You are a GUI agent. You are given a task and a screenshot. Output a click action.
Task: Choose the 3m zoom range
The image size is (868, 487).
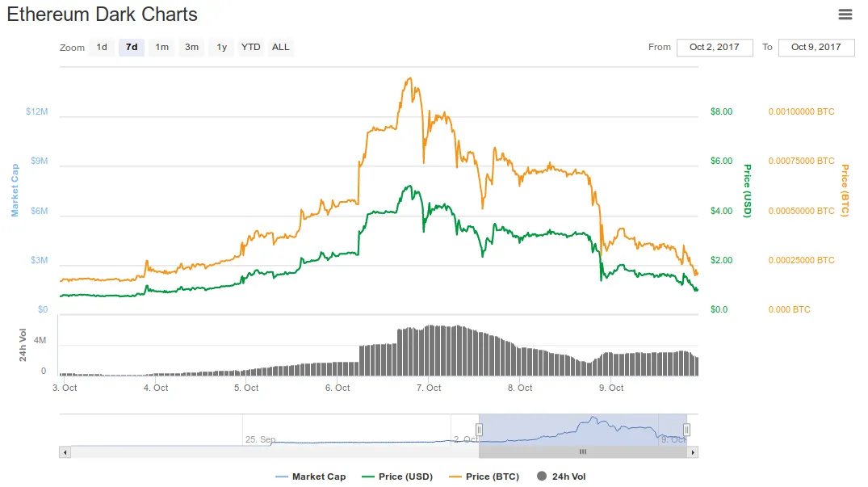(x=191, y=47)
